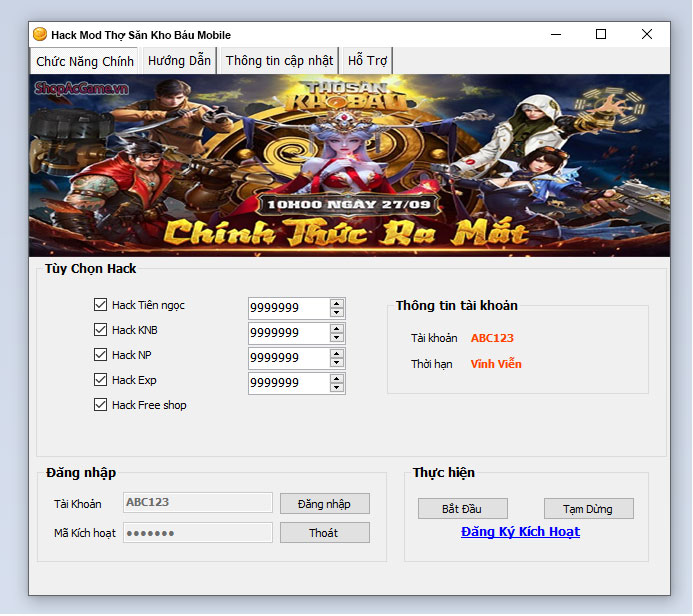Screen dimensions: 693x616
Task: Uncheck the Hack KNB checkbox
Action: click(x=100, y=330)
